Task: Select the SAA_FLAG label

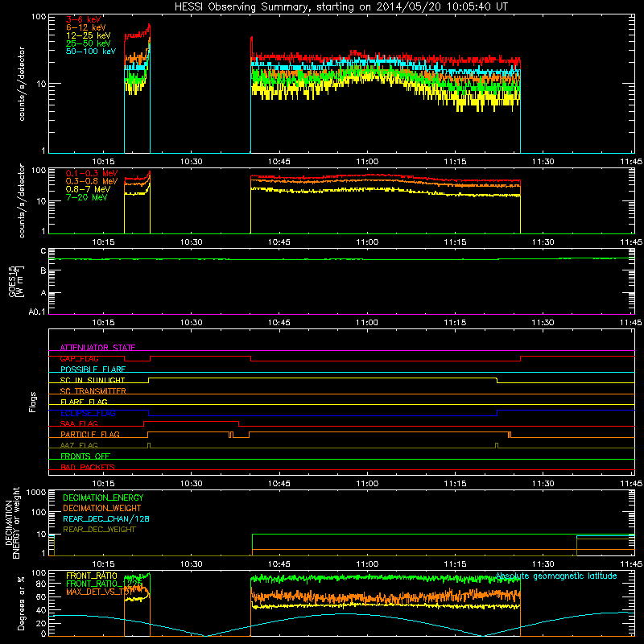Action: pyautogui.click(x=79, y=423)
